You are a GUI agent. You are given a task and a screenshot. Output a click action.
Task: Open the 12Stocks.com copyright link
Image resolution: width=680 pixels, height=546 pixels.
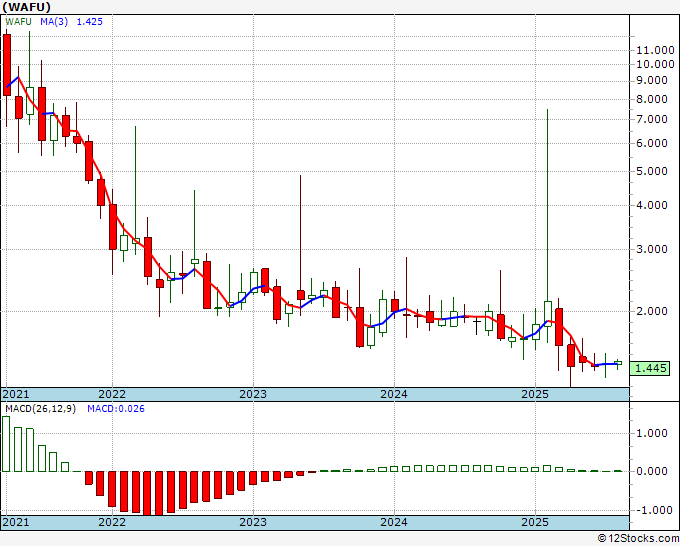coord(638,539)
